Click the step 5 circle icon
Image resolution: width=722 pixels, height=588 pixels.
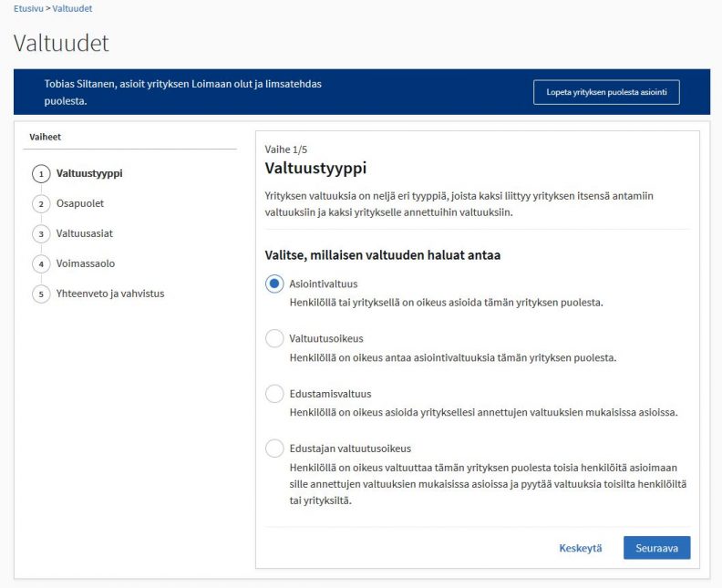click(x=41, y=294)
